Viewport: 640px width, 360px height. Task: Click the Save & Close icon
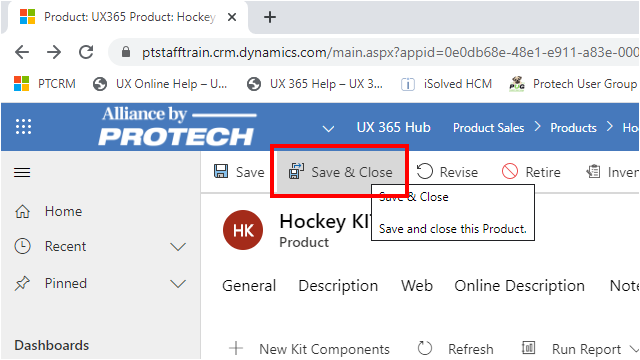[x=297, y=171]
